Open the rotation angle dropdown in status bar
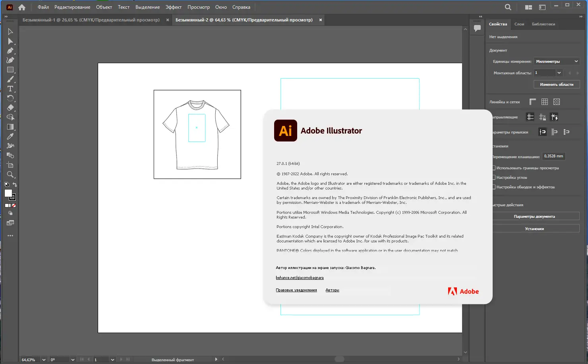The image size is (588, 364). click(73, 360)
